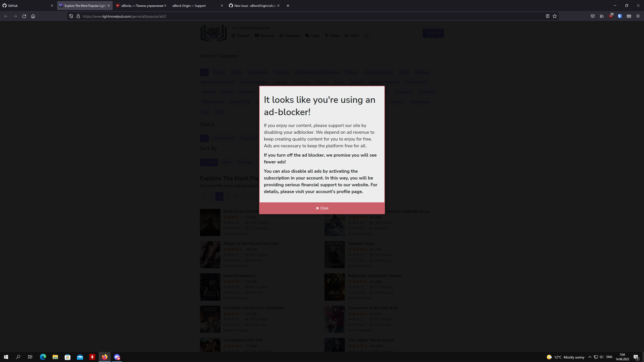644x362 pixels.
Task: Close the ad-blocker warning dialog
Action: click(x=322, y=208)
